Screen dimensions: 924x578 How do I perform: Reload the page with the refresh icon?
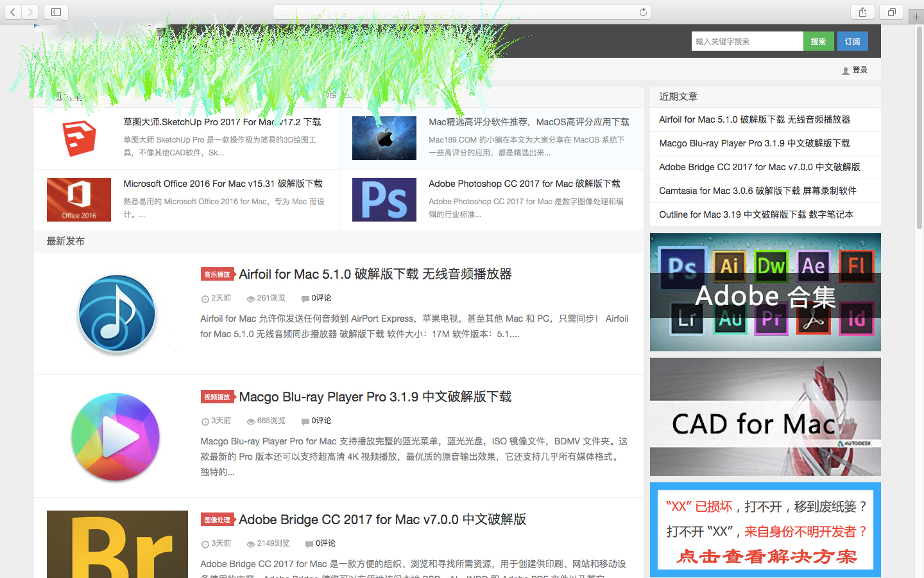(643, 12)
